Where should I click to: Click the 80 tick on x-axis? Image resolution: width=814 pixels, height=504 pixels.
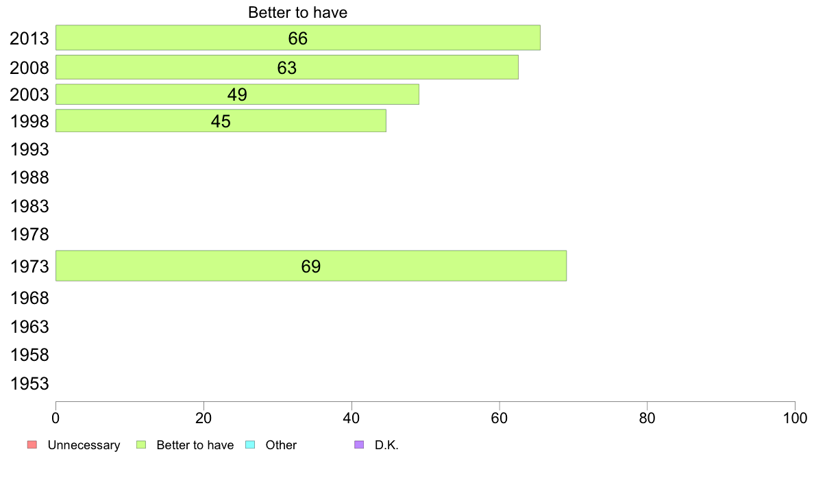click(x=647, y=418)
